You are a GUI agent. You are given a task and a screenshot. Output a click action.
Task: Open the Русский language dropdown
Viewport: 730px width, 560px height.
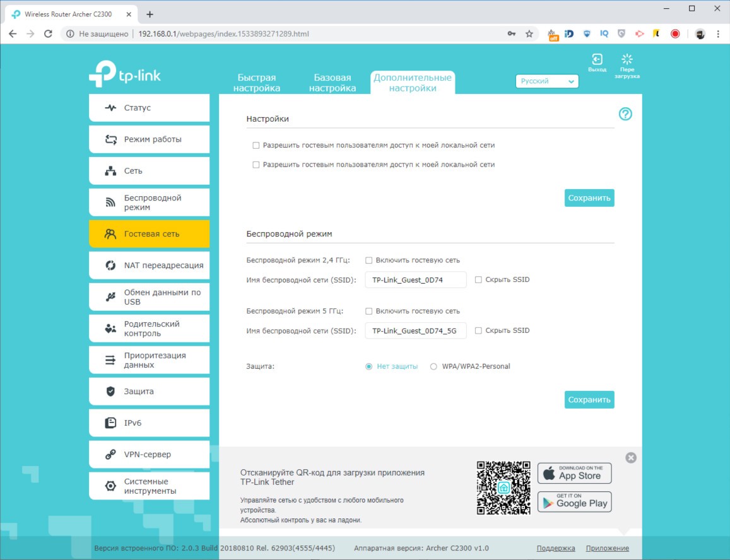pos(547,81)
